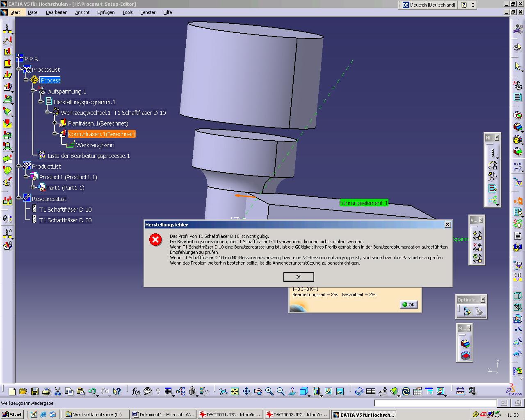Click OK in Herstellungsfehler dialog

pyautogui.click(x=299, y=277)
